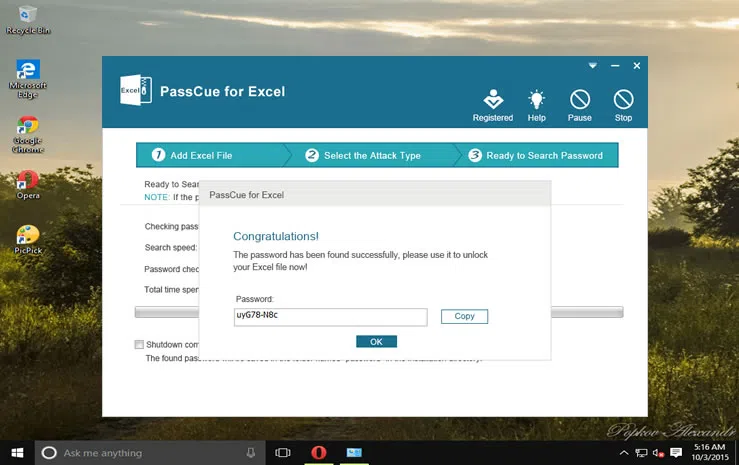This screenshot has width=739, height=465.
Task: Tick the Shutdown computer checkbox
Action: click(139, 344)
